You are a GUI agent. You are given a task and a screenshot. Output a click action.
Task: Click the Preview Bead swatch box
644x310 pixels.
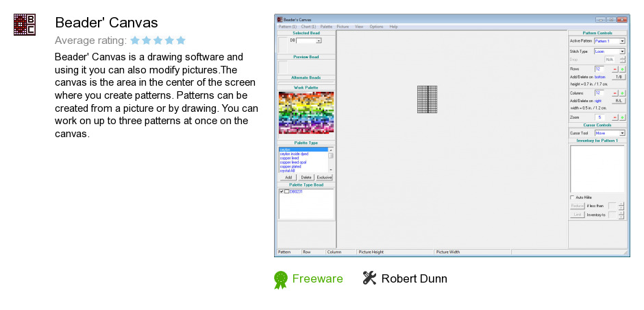click(x=283, y=67)
